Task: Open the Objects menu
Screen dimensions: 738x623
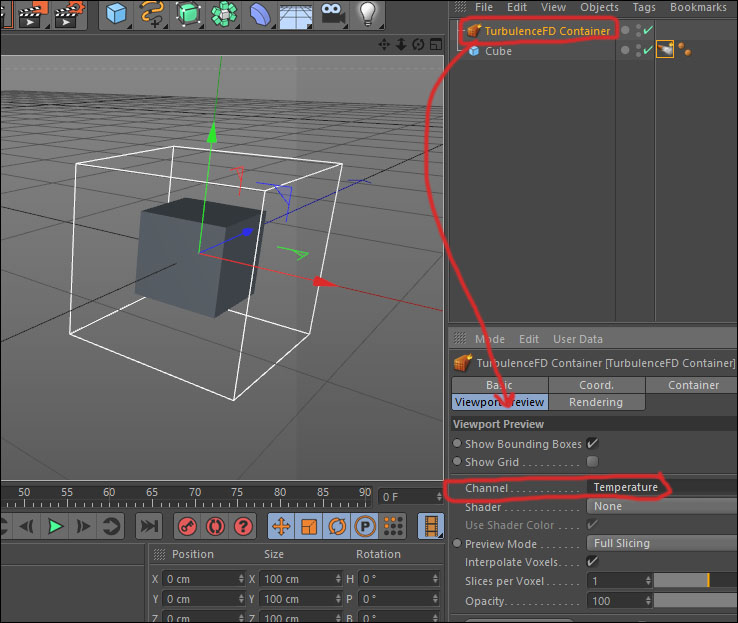Action: (x=599, y=7)
